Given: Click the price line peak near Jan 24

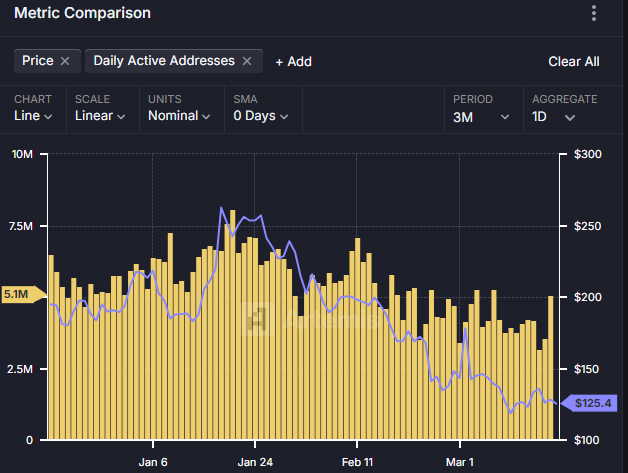Looking at the screenshot, I should coord(221,207).
